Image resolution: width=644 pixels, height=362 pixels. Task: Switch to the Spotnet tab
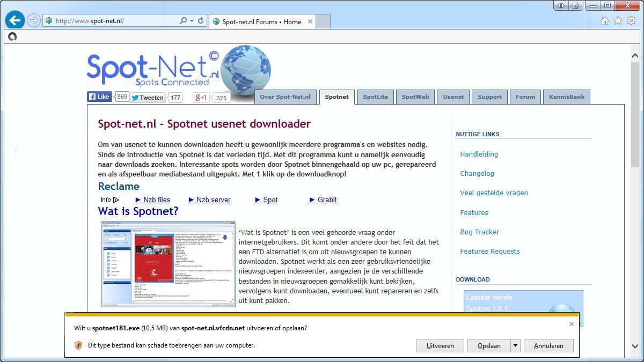(336, 97)
